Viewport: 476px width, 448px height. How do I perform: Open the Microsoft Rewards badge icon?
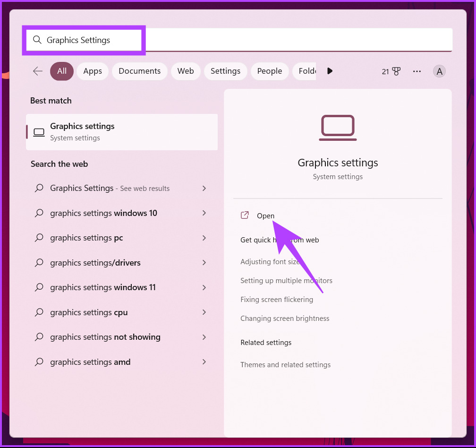tap(397, 71)
